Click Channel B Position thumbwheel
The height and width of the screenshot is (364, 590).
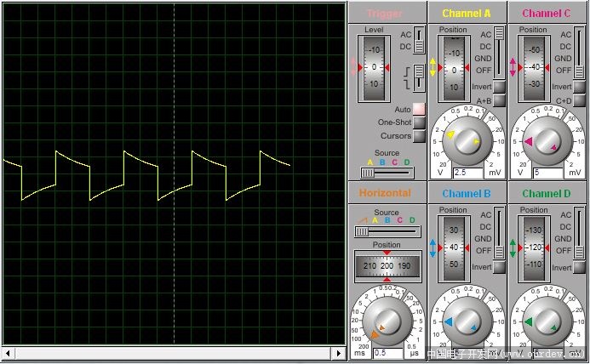454,248
